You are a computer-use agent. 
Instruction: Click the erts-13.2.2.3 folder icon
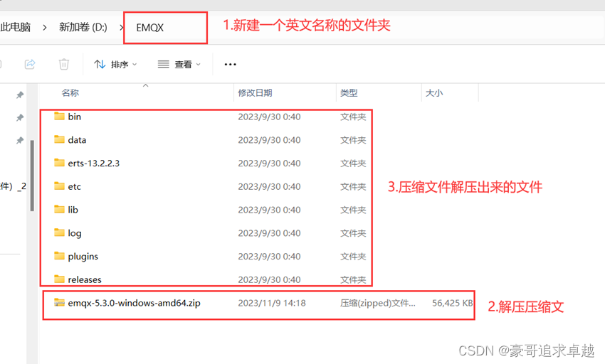[59, 163]
